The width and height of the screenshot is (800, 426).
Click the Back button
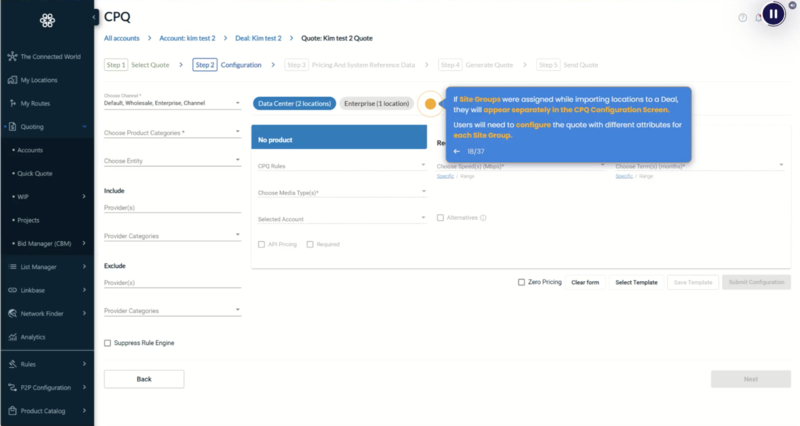144,379
